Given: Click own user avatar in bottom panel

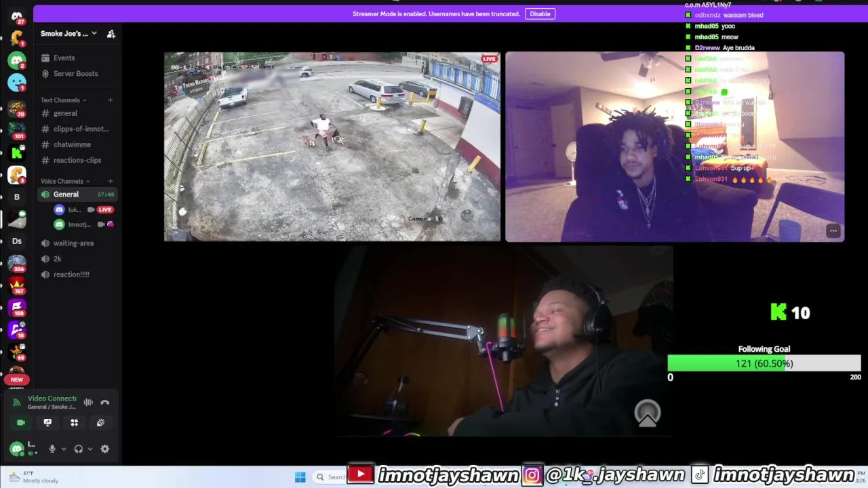Looking at the screenshot, I should tap(17, 449).
